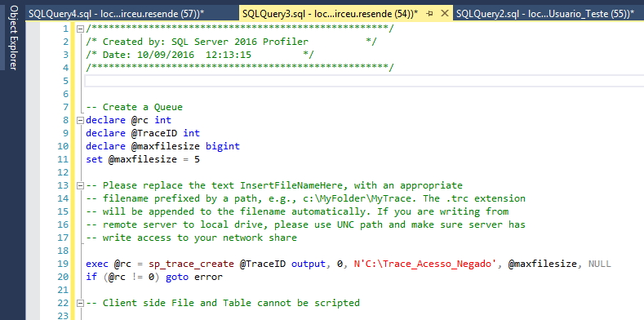
Task: Switch to the SQLQuery2.sql Usuario_Teste tab
Action: click(545, 14)
